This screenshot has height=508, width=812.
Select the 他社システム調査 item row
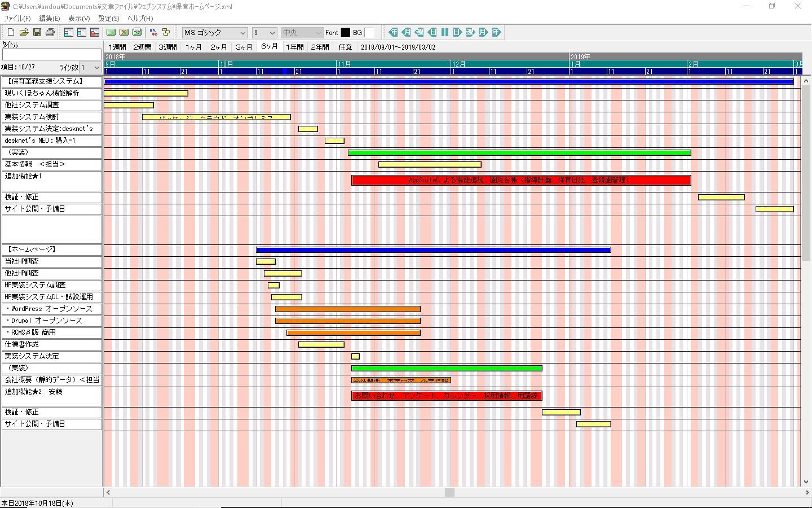(52, 105)
